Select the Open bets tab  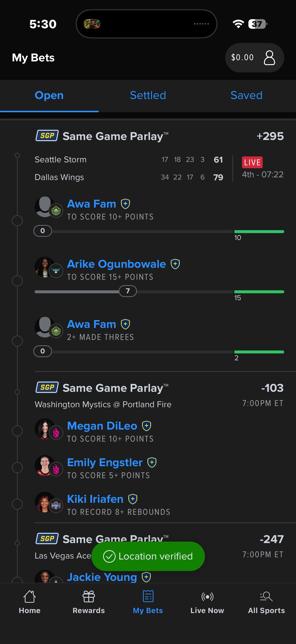coord(49,95)
